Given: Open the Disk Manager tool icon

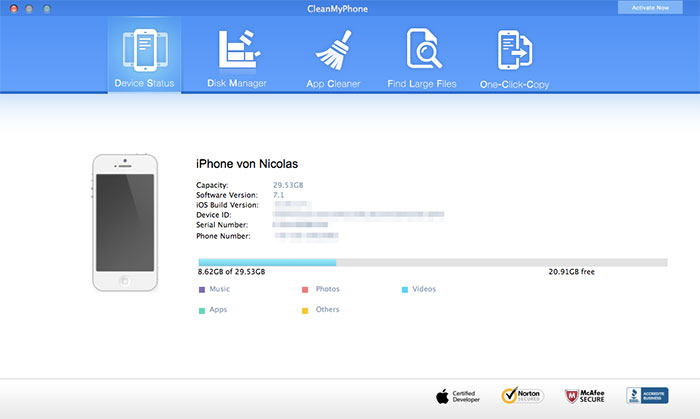Looking at the screenshot, I should pyautogui.click(x=239, y=50).
